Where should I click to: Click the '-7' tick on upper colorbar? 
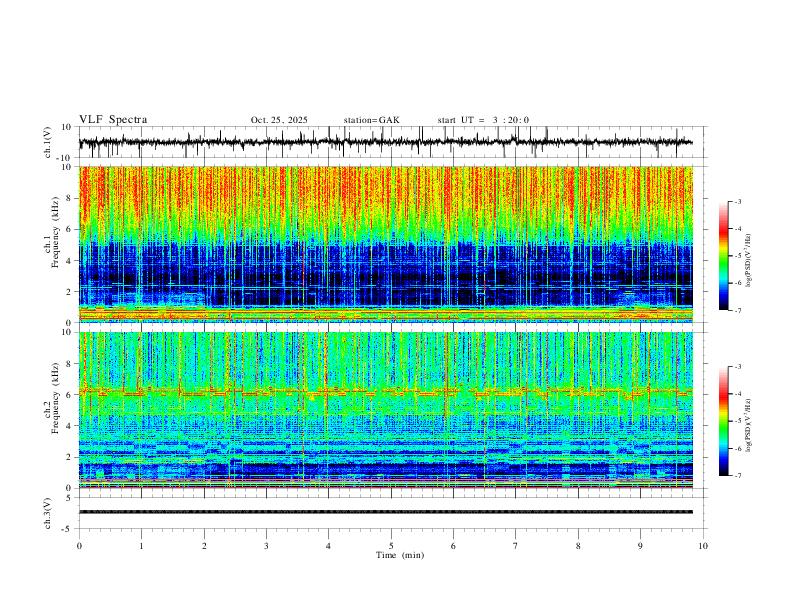click(737, 311)
